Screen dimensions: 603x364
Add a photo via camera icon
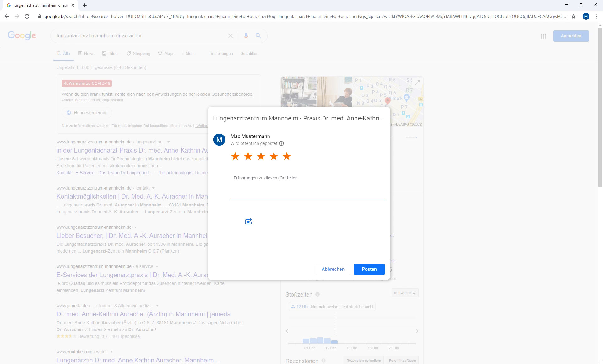248,222
